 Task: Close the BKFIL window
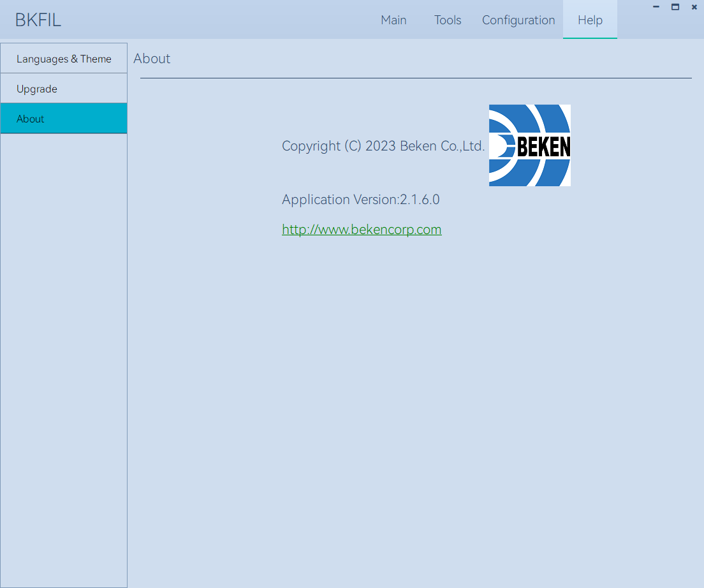tap(694, 7)
